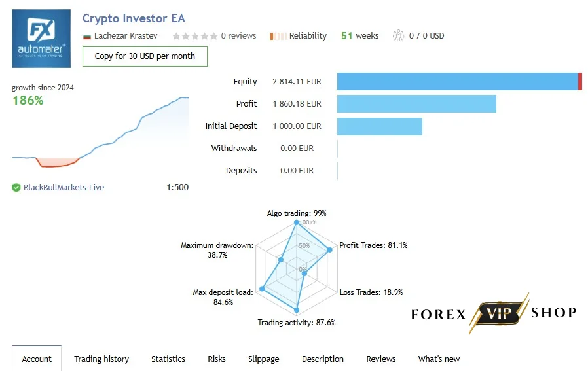Open the Statistics tab

click(x=168, y=359)
